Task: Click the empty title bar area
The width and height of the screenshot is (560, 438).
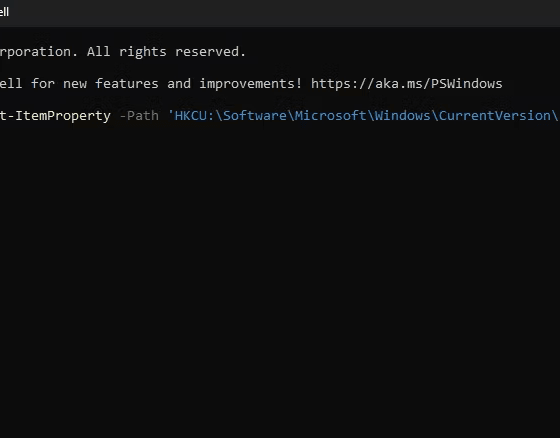Action: pyautogui.click(x=286, y=13)
